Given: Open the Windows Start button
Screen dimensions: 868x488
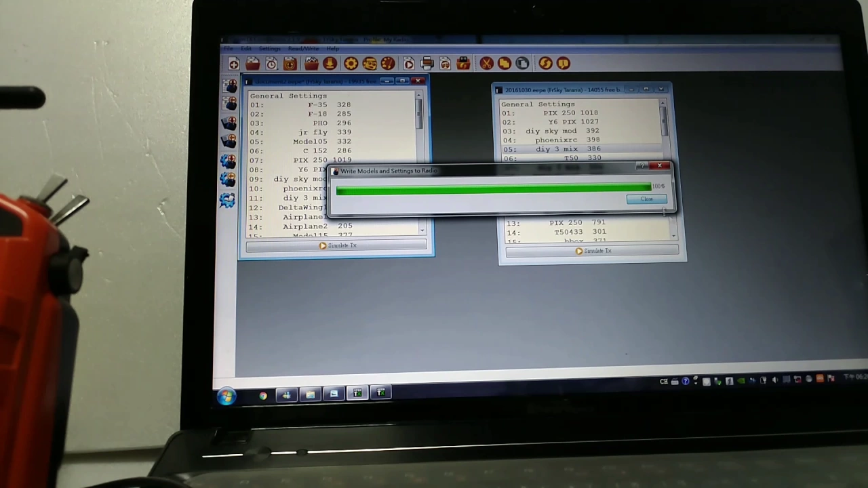Looking at the screenshot, I should click(x=226, y=396).
